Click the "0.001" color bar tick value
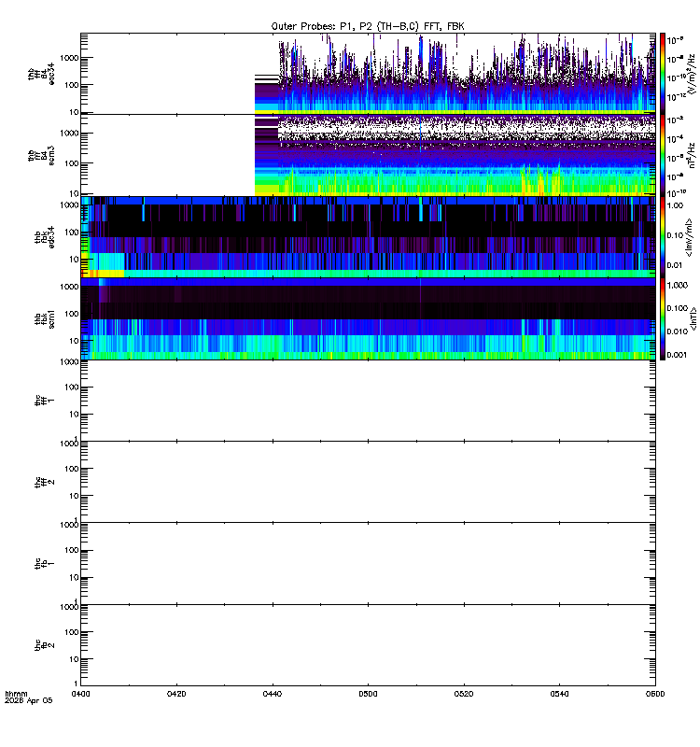Viewport: 700px width, 747px height. [x=678, y=355]
